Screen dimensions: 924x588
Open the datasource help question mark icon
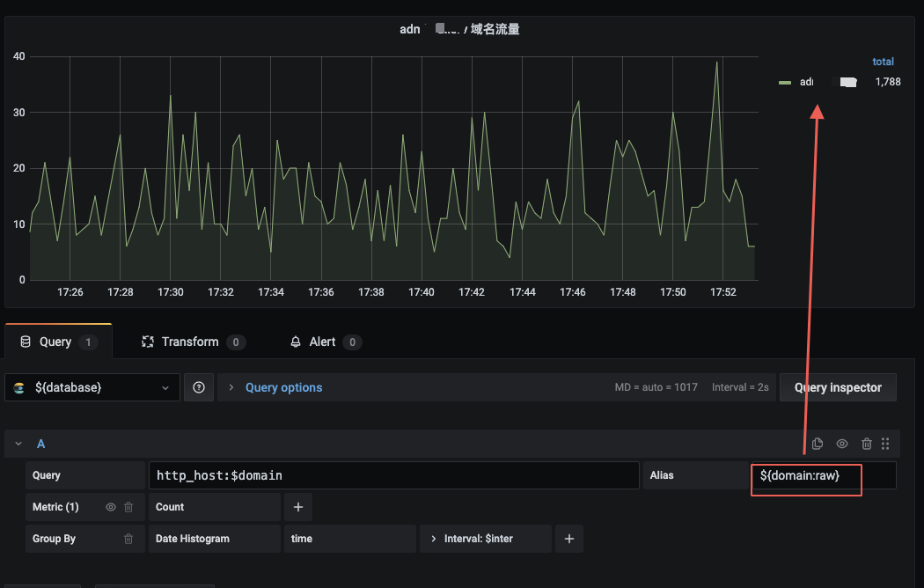tap(199, 387)
